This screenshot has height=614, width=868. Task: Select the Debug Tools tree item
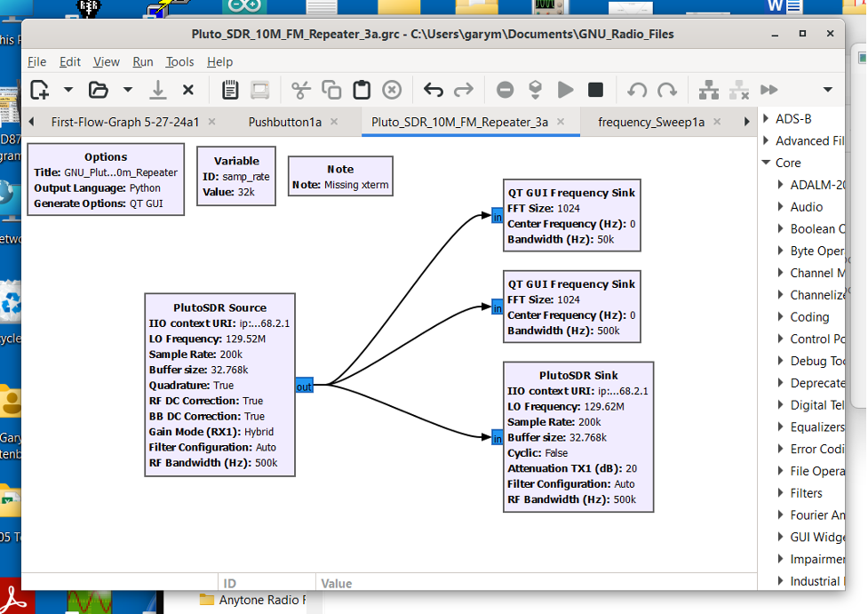[817, 361]
